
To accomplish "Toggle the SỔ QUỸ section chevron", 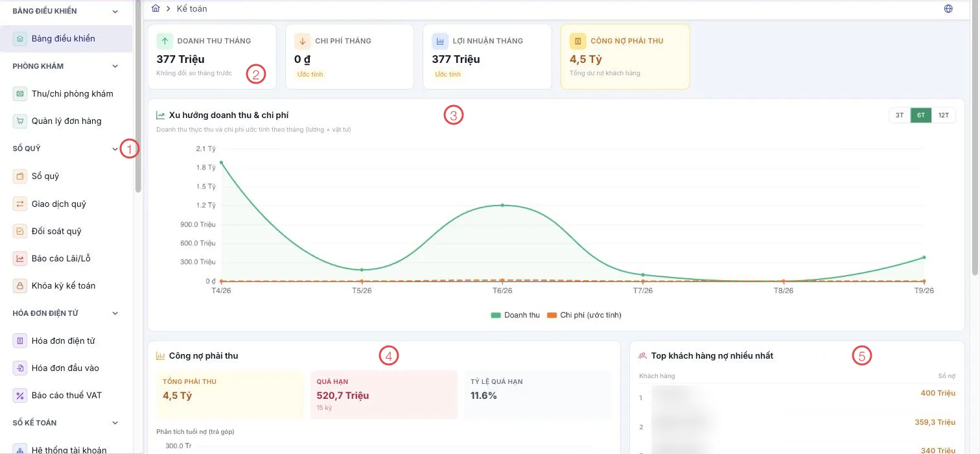I will pos(115,149).
